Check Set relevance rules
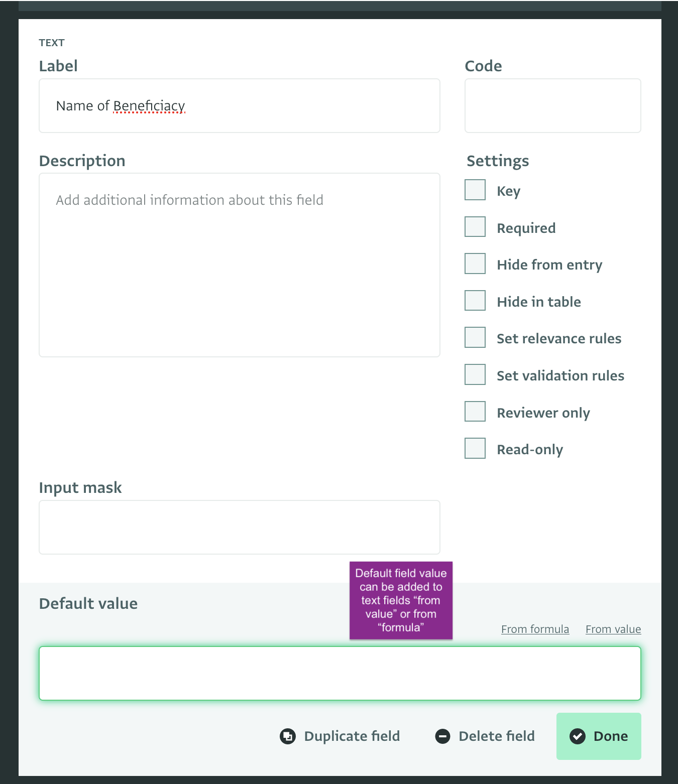678x784 pixels. coord(475,337)
